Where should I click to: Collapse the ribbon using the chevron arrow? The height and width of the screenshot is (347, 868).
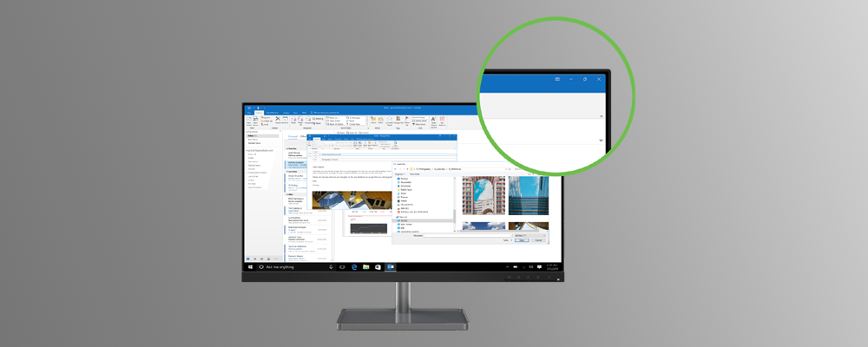click(602, 140)
